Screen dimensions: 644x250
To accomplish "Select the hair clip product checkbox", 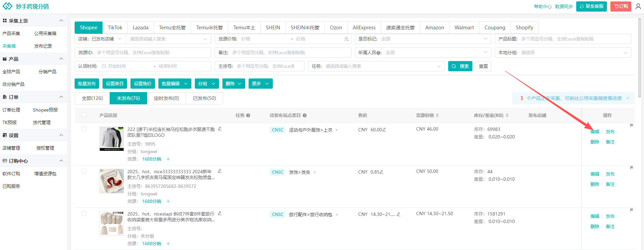I will 84,172.
